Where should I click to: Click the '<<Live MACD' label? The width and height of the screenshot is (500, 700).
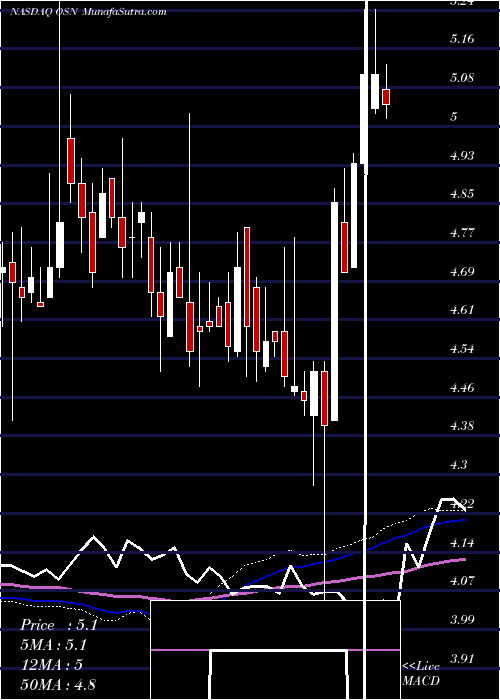click(421, 673)
